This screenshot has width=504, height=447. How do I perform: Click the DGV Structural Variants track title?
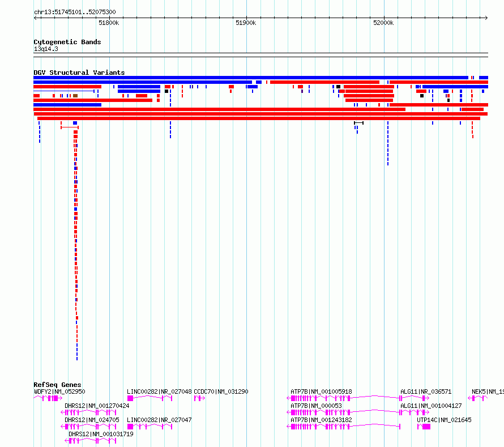pos(79,73)
